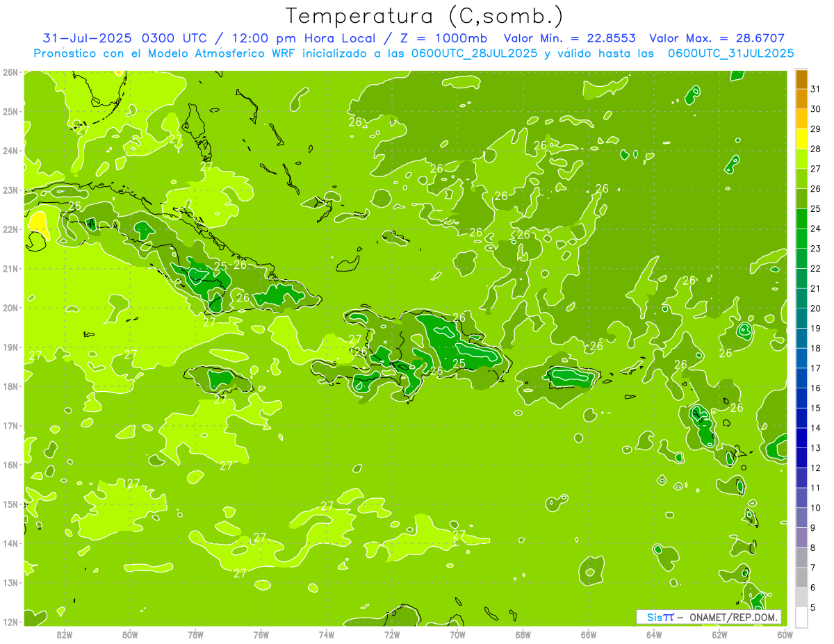Click the '24N' latitude axis label

click(x=10, y=151)
